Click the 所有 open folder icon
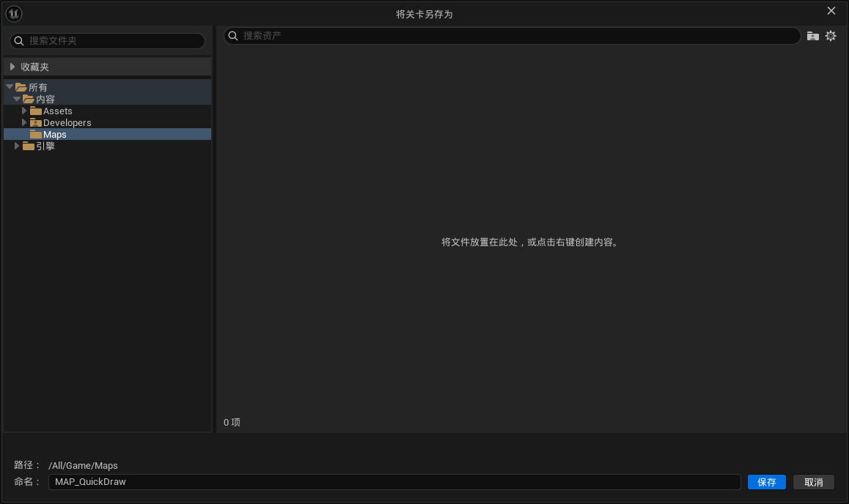This screenshot has width=849, height=504. (x=21, y=87)
